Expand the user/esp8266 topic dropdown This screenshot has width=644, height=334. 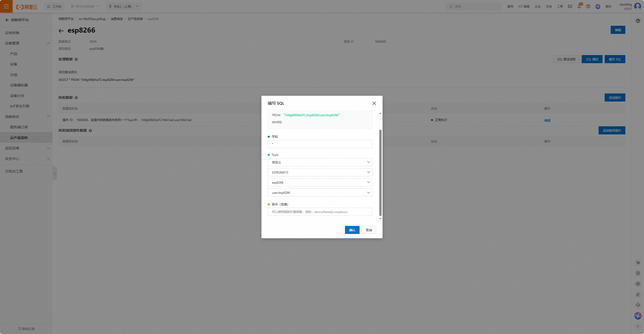coord(320,193)
